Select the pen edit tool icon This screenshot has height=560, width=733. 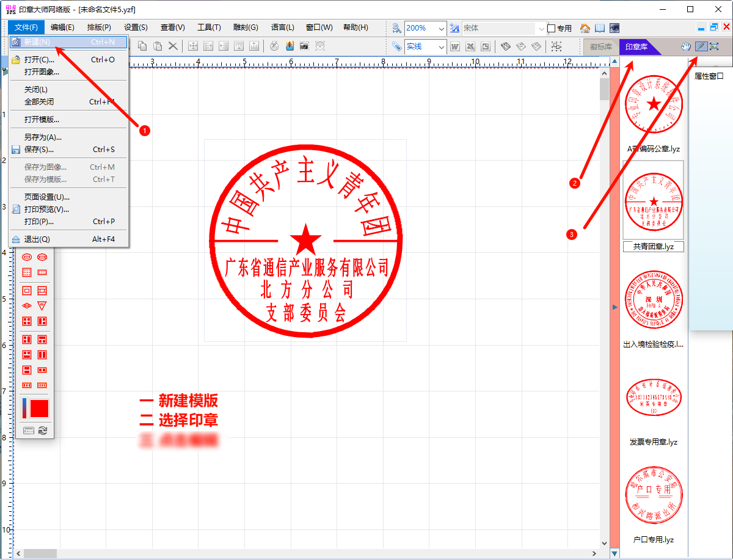701,46
